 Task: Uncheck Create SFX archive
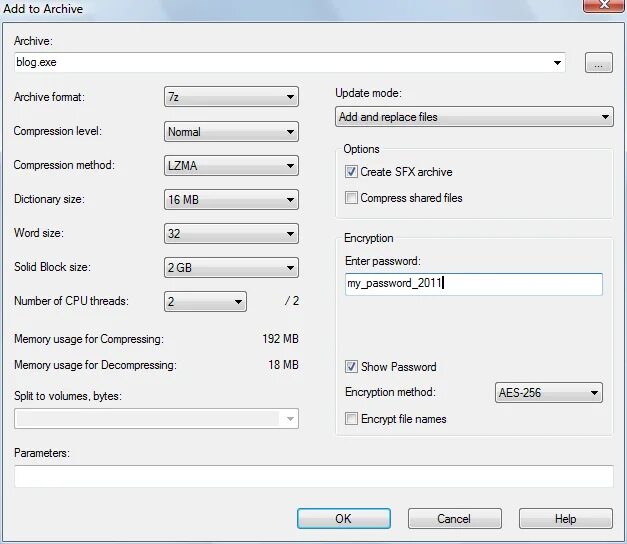[x=351, y=172]
